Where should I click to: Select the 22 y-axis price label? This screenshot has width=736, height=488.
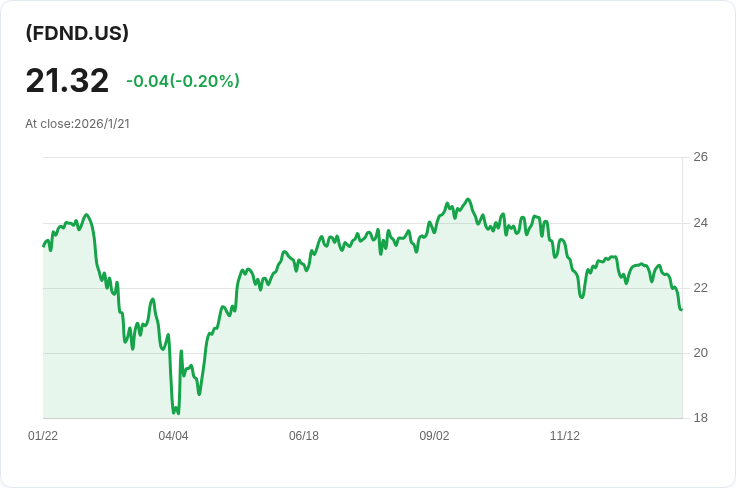pyautogui.click(x=700, y=288)
